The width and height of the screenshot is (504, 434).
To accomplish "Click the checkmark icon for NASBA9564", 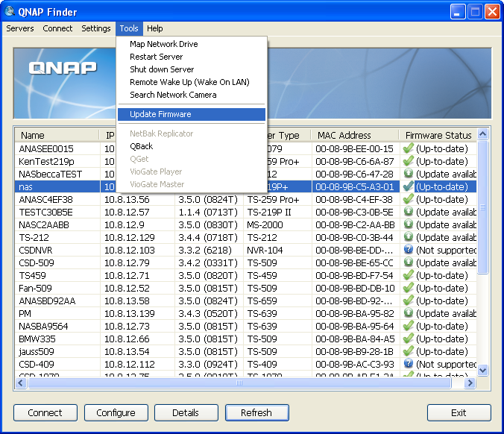I will [408, 326].
